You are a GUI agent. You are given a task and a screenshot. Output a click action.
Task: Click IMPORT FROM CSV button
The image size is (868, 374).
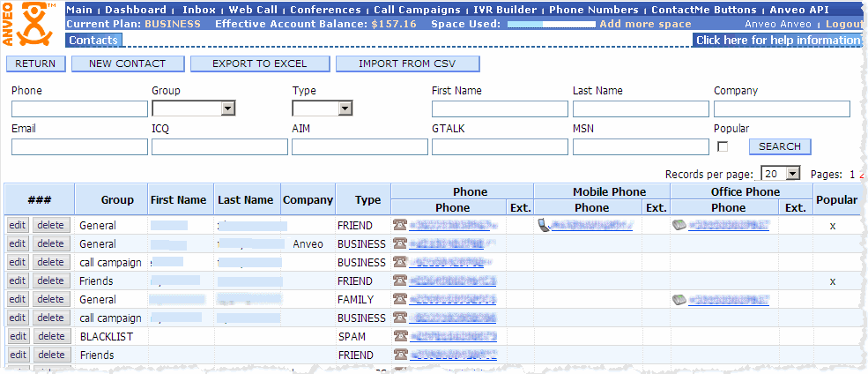(407, 64)
